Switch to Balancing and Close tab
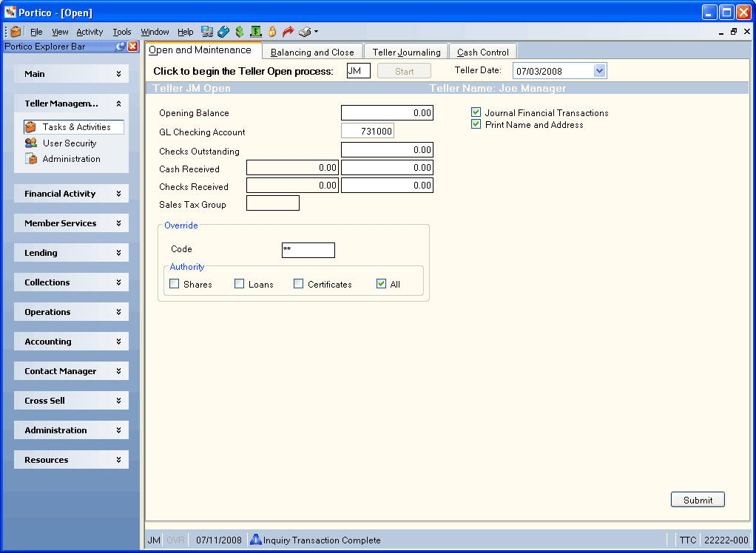Image resolution: width=756 pixels, height=553 pixels. [x=312, y=52]
